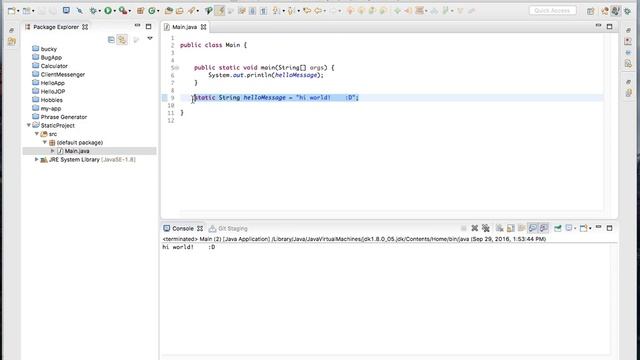640x360 pixels.
Task: Open the New wizard dropdown arrow
Action: coord(18,11)
